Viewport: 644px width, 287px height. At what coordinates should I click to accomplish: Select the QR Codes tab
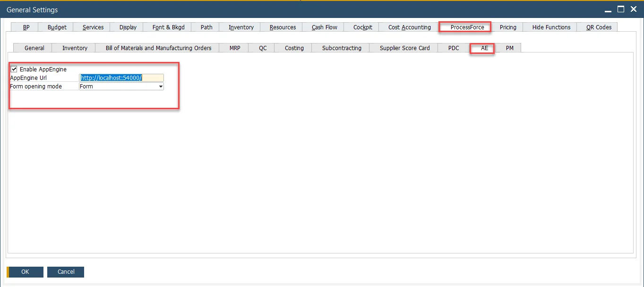coord(599,27)
